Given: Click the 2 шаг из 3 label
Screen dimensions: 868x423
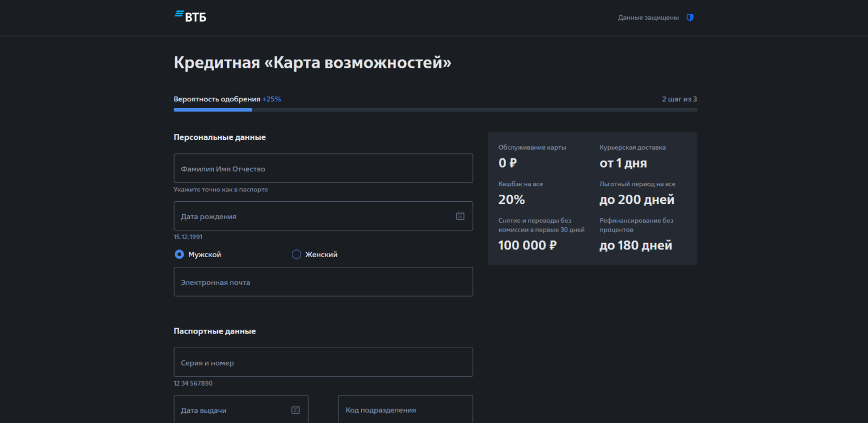Looking at the screenshot, I should (x=679, y=99).
